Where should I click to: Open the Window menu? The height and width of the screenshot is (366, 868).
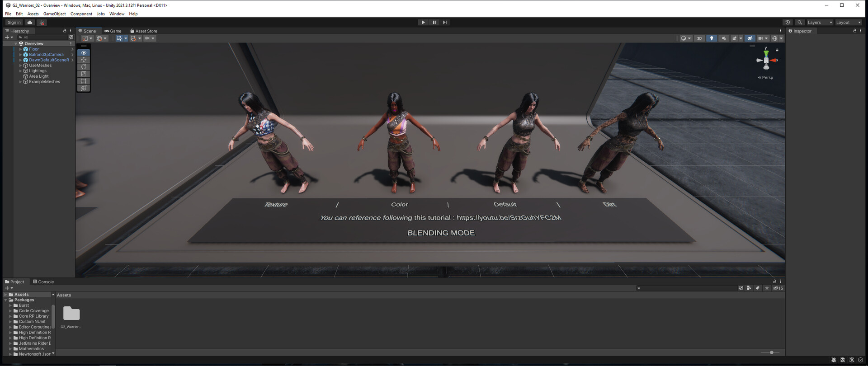point(117,14)
